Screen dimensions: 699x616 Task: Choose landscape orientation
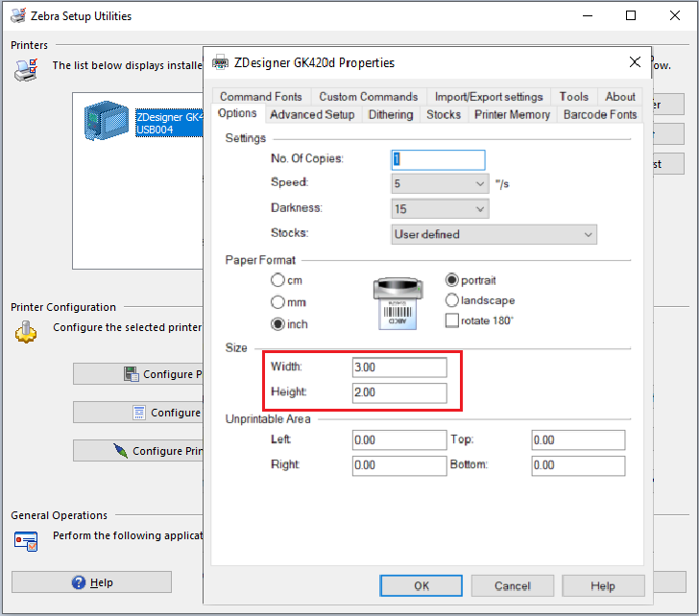click(x=452, y=300)
